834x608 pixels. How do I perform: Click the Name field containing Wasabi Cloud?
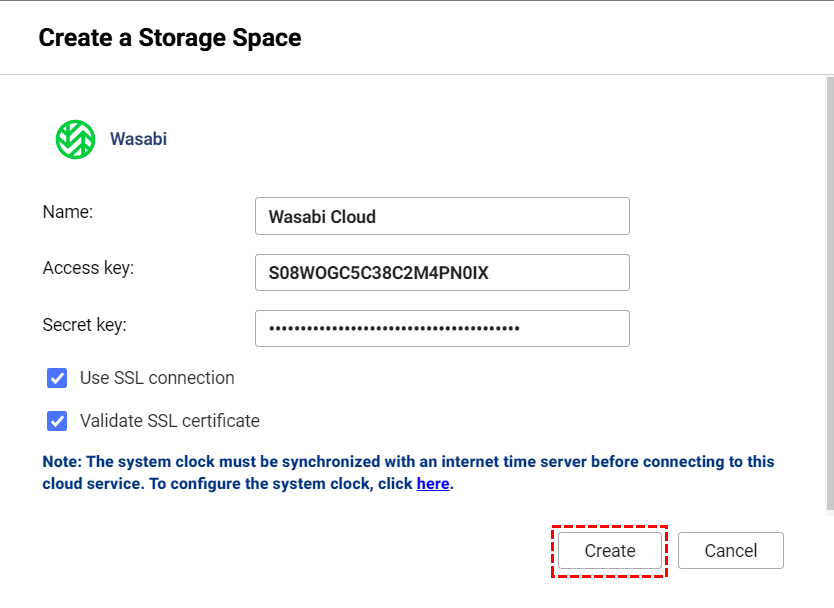[442, 216]
